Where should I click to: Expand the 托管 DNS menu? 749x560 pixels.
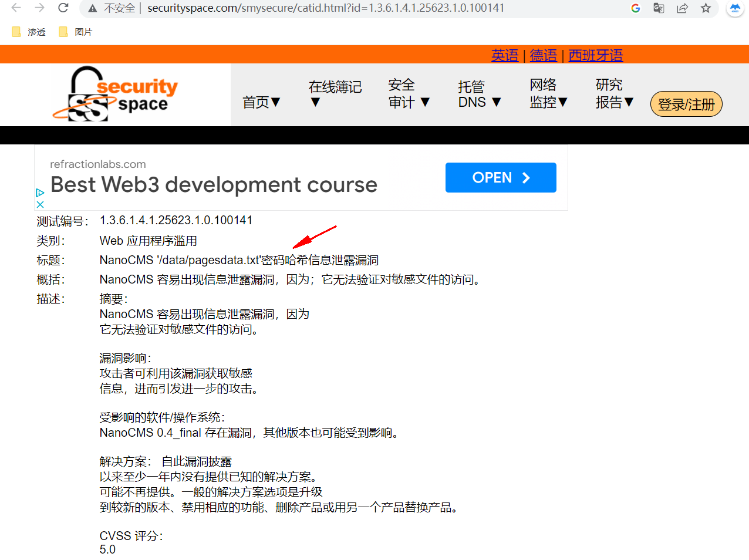coord(480,95)
